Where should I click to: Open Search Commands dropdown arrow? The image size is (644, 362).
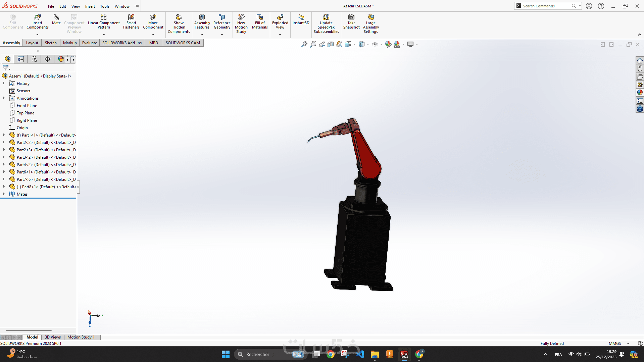point(580,6)
